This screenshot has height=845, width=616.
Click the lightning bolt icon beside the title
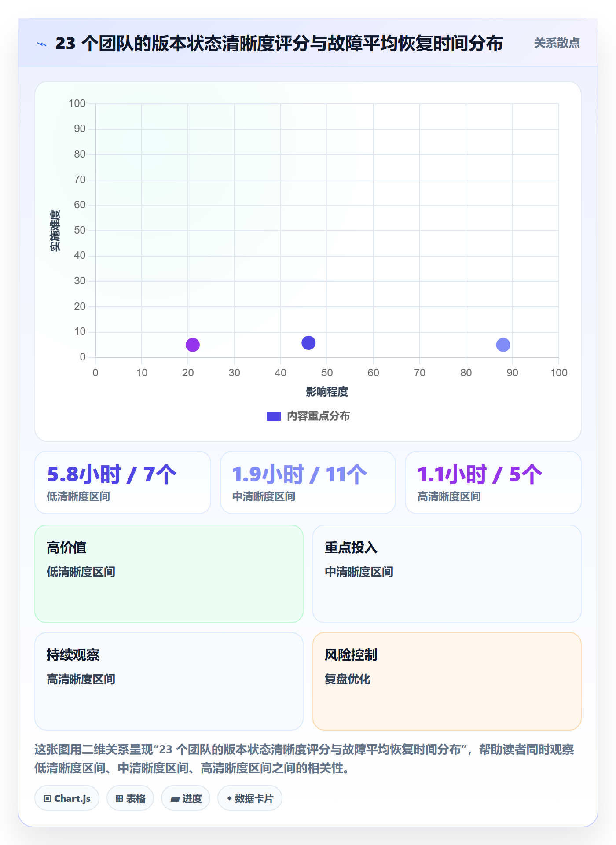(x=42, y=44)
